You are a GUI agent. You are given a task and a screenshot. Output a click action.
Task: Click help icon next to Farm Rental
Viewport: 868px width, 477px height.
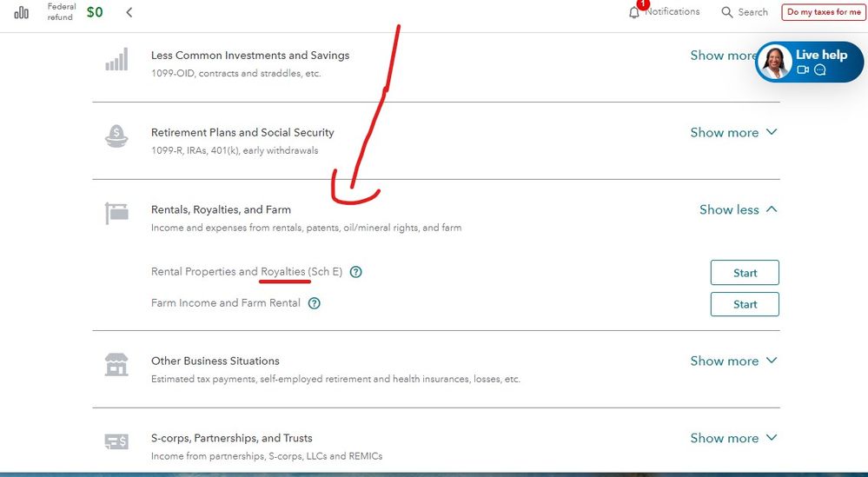click(315, 303)
